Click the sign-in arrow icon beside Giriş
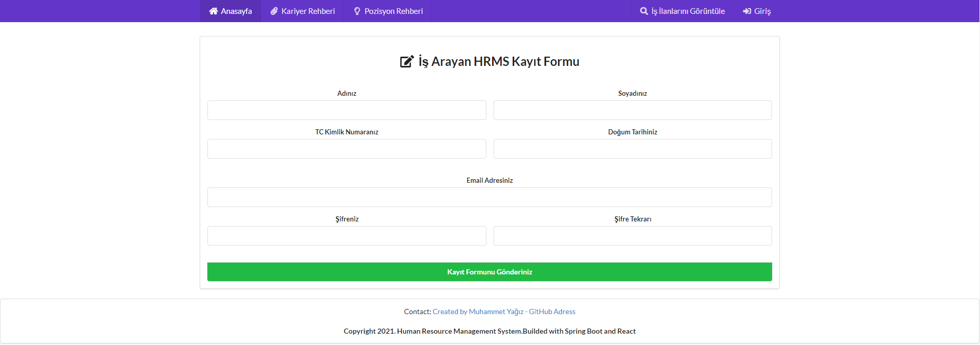The height and width of the screenshot is (345, 980). click(x=747, y=11)
